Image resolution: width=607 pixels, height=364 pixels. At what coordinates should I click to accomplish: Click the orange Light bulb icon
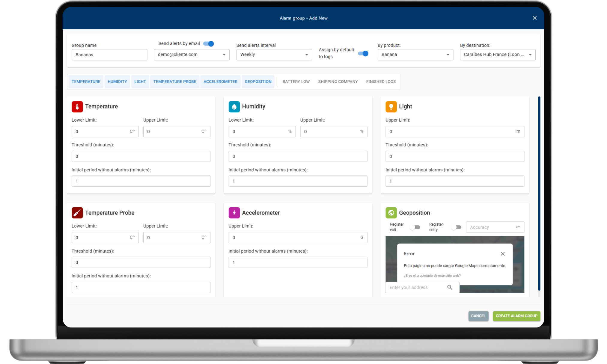[391, 107]
